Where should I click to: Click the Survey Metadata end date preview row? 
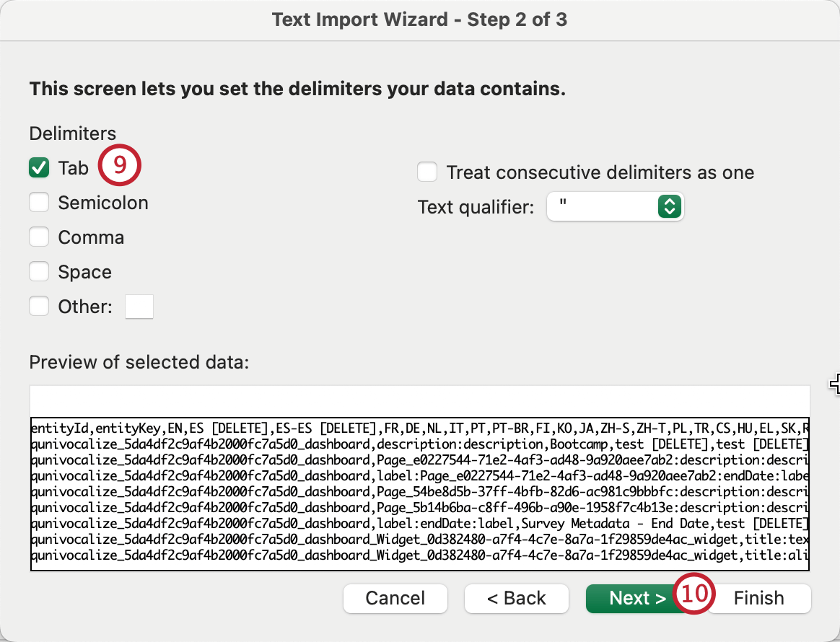(289, 524)
